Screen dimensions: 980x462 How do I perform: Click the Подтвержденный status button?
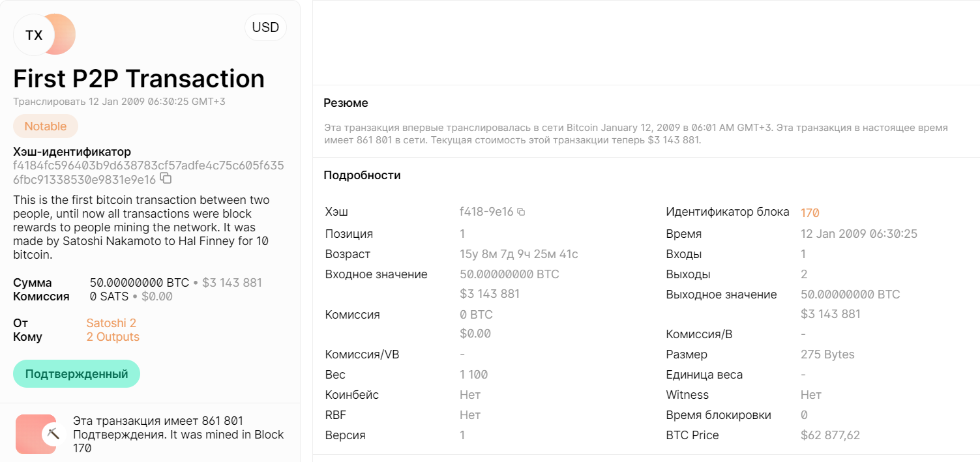(x=76, y=374)
